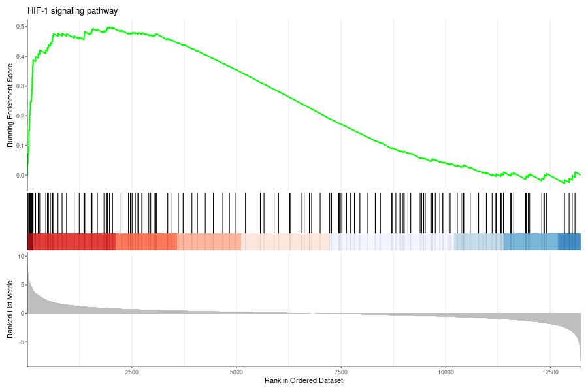The image size is (588, 392).
Task: Click the salmon color band segment
Action: tap(209, 242)
